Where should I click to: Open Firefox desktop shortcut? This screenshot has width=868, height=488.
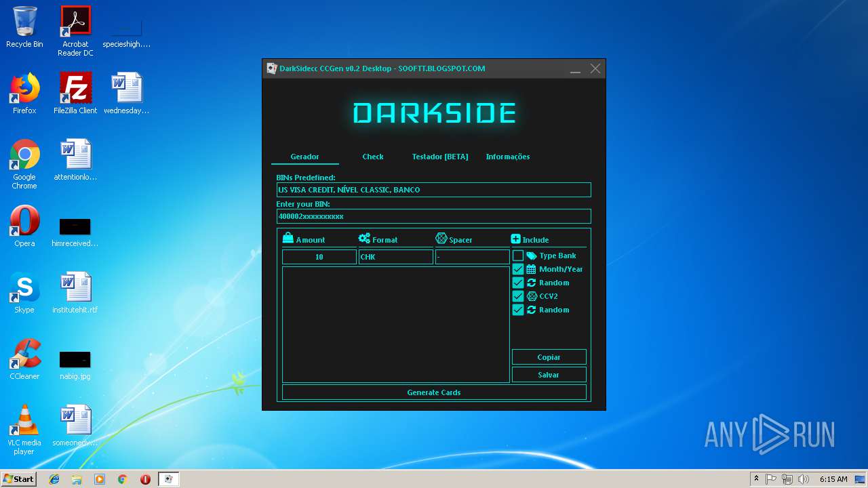click(x=24, y=94)
